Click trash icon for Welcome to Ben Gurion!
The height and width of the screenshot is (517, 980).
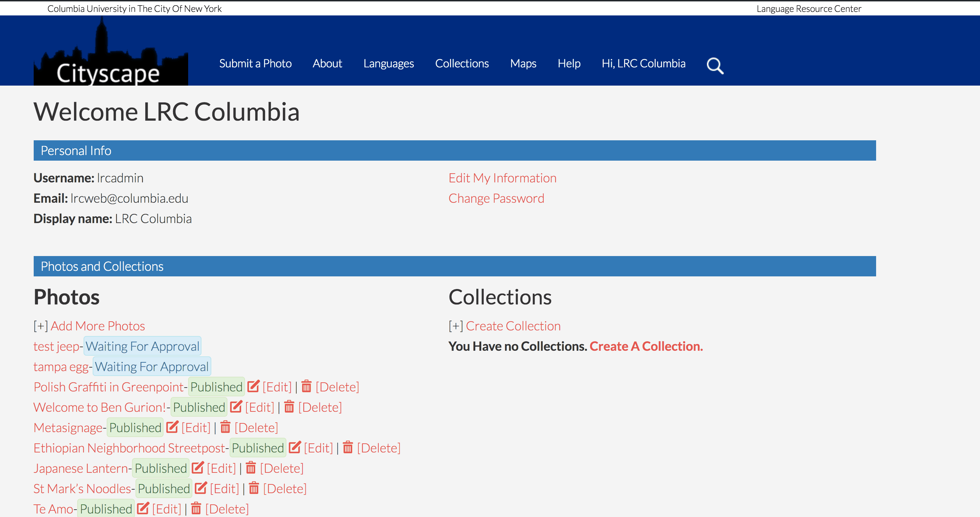(x=289, y=407)
